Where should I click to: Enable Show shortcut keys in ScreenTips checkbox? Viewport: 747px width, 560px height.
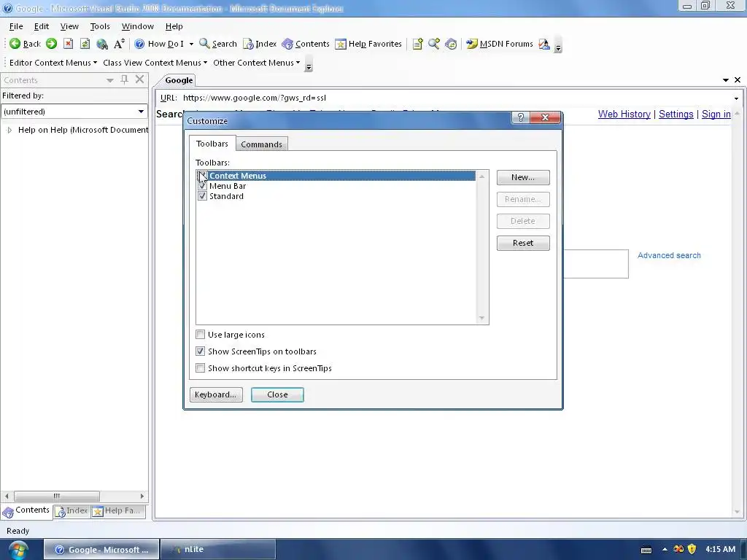pos(200,368)
